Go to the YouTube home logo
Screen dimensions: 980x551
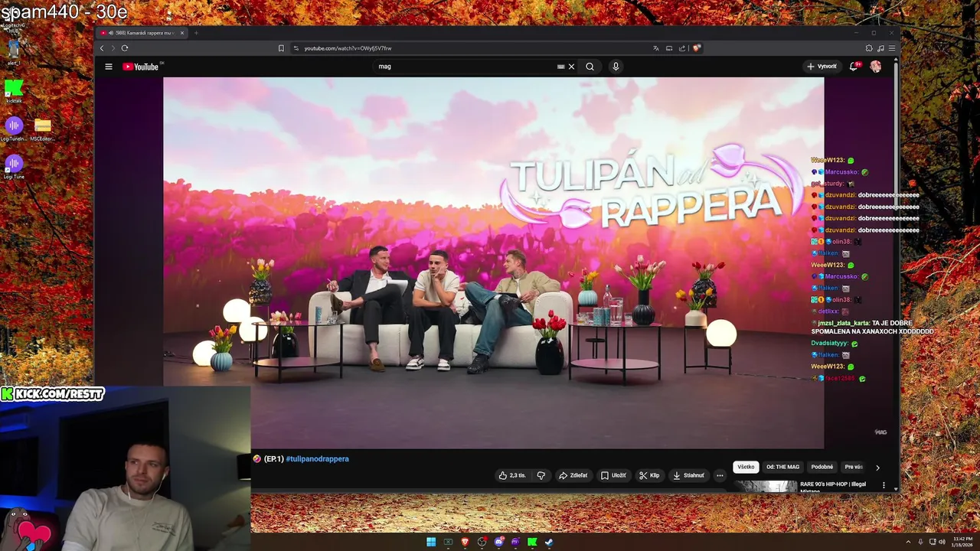pyautogui.click(x=141, y=67)
